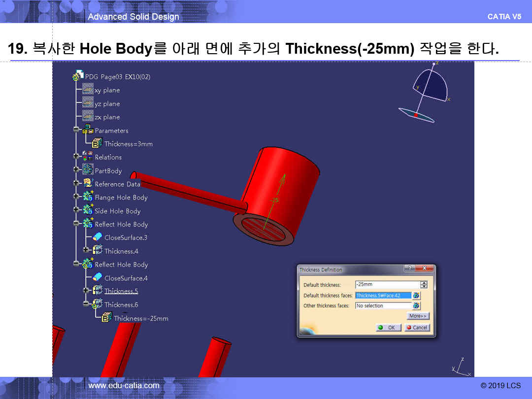Image resolution: width=532 pixels, height=399 pixels.
Task: Expand the Flange Hole Body node
Action: coord(76,197)
